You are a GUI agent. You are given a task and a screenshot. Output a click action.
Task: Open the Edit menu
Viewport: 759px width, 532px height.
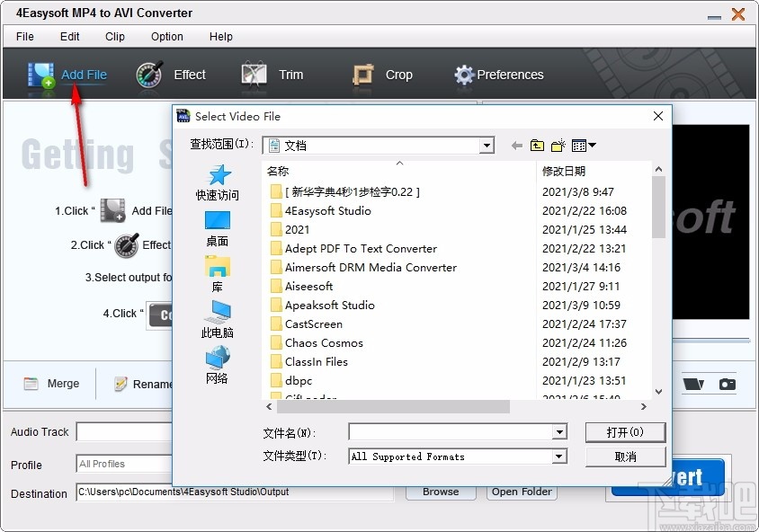[69, 37]
